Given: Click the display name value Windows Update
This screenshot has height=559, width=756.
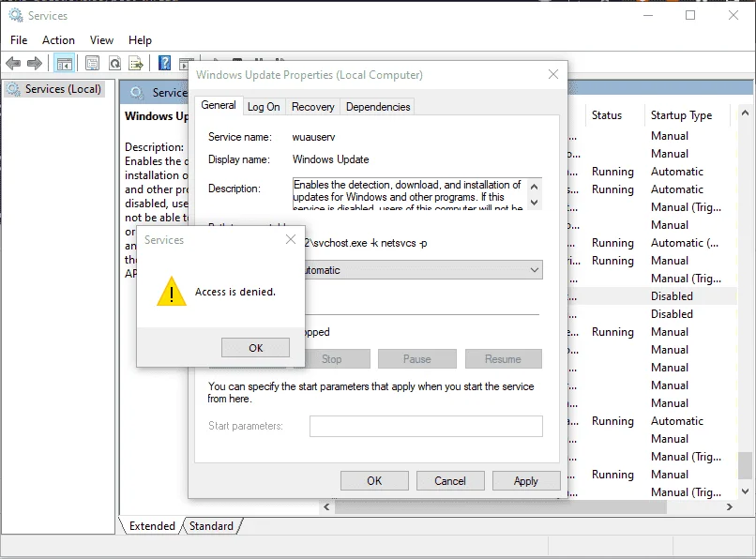Looking at the screenshot, I should (x=331, y=159).
